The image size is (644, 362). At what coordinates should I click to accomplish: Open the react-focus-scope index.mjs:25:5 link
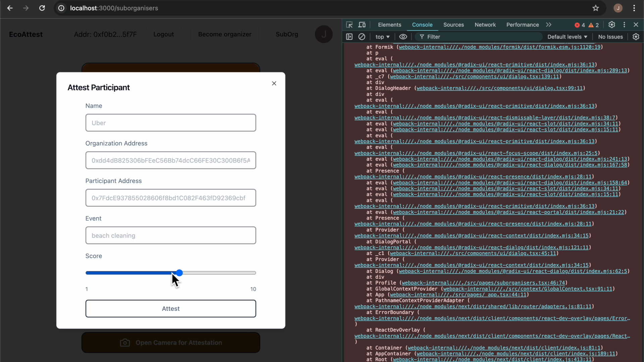point(476,153)
